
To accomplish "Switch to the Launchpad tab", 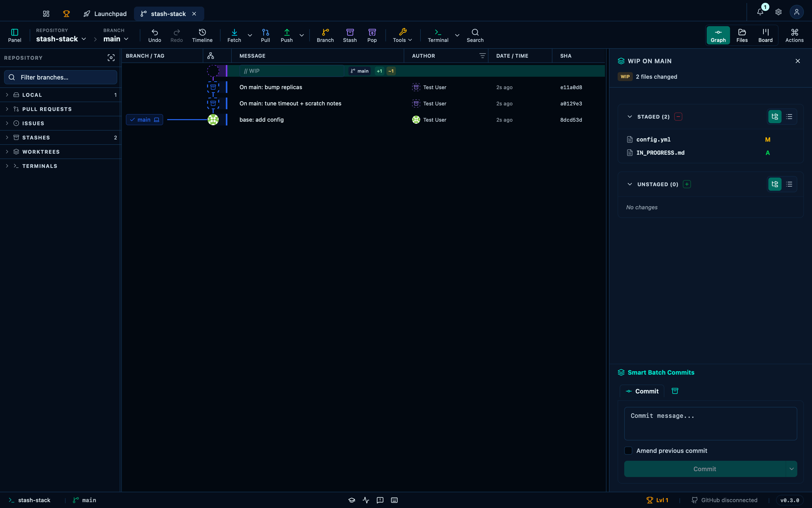I will coord(105,14).
